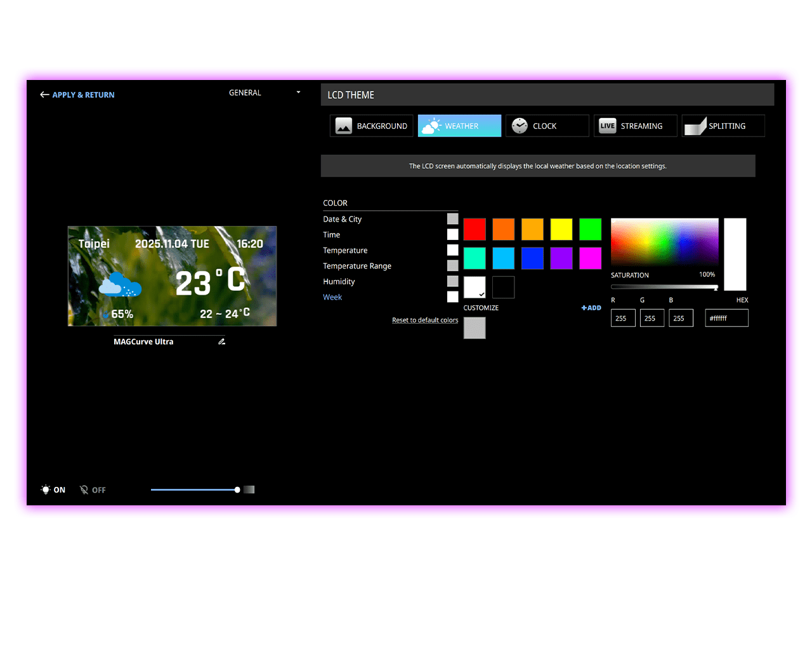Turn the LCD light ON
The width and height of the screenshot is (812, 645).
53,489
